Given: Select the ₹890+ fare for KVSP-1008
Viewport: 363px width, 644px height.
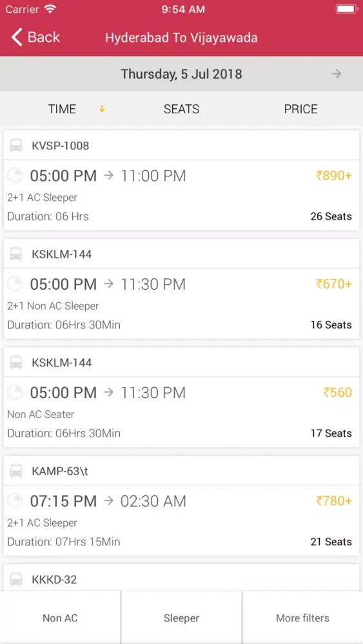Looking at the screenshot, I should click(x=334, y=175).
